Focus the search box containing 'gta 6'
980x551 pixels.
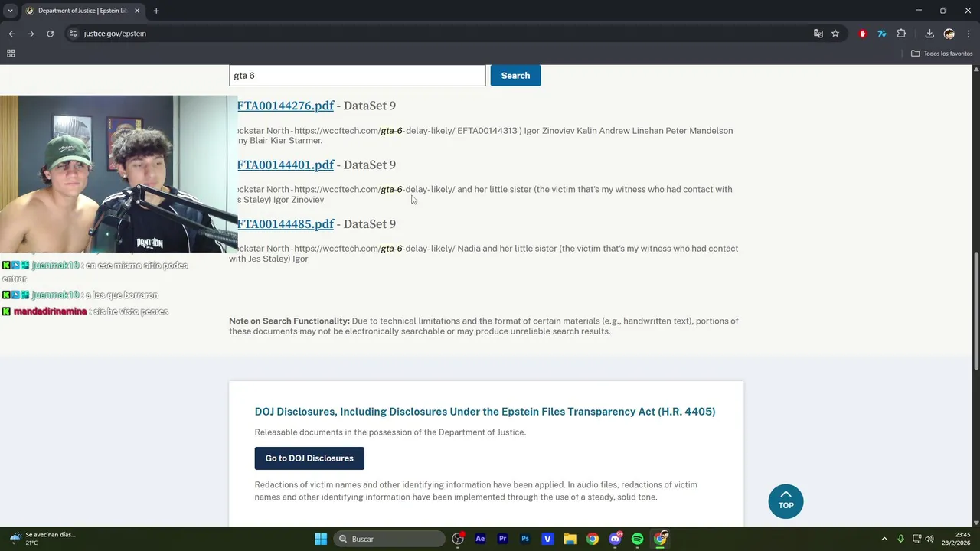(357, 76)
